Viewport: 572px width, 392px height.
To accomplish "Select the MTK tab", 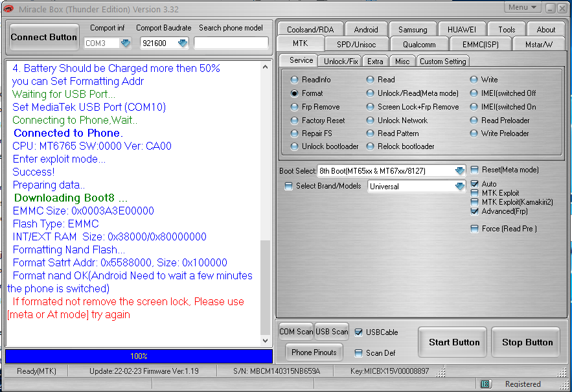I will [x=300, y=43].
